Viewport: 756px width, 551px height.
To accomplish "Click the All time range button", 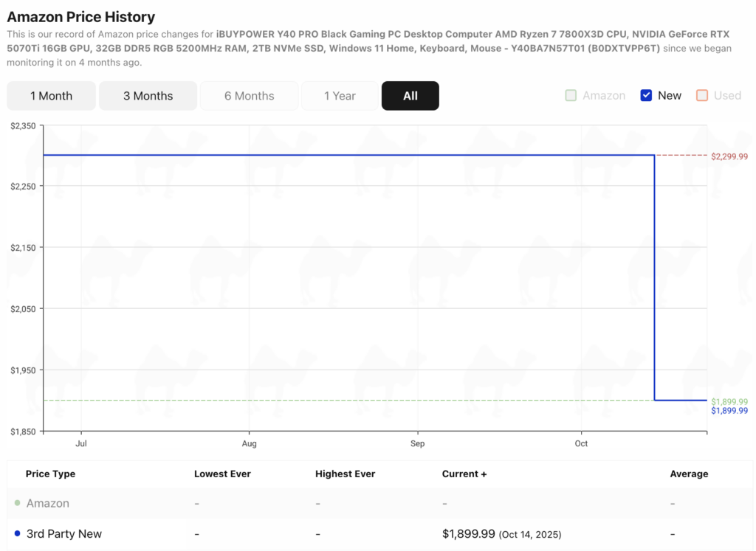I will pyautogui.click(x=410, y=96).
